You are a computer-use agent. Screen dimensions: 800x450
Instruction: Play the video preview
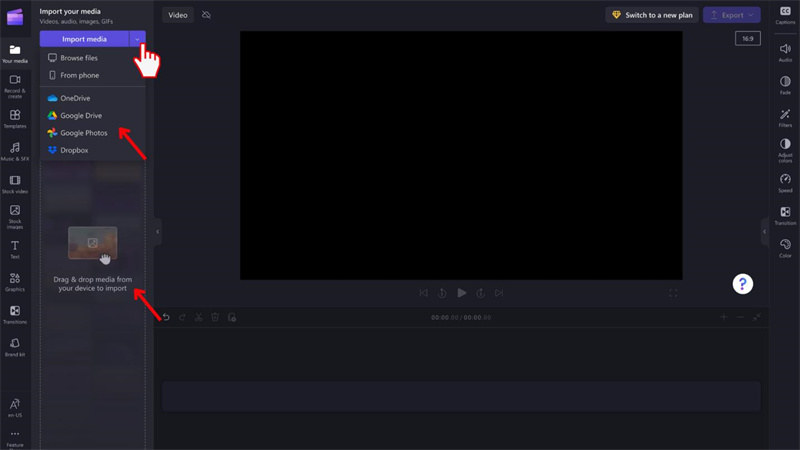click(x=462, y=293)
